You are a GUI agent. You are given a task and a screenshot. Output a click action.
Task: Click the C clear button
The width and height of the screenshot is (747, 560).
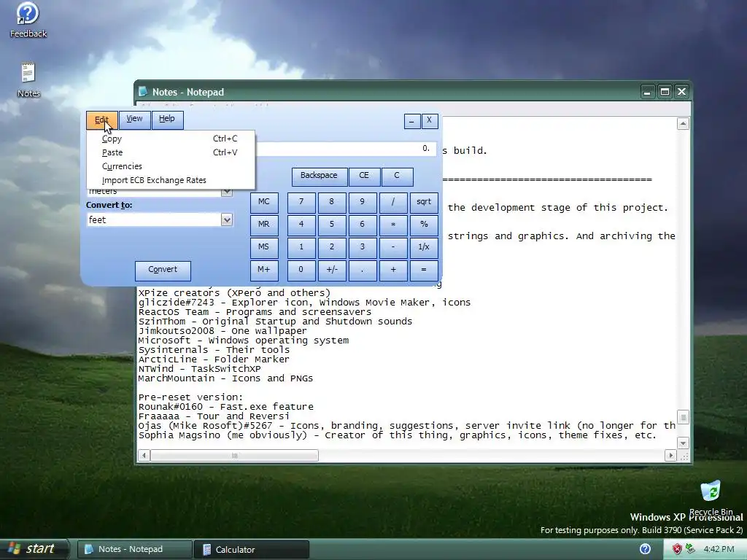click(396, 176)
